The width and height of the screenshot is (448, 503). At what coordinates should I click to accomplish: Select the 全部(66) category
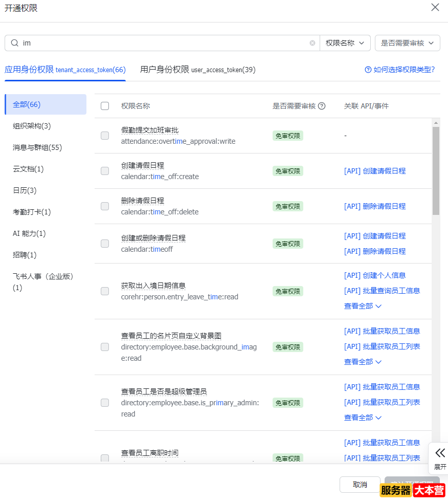coord(46,104)
